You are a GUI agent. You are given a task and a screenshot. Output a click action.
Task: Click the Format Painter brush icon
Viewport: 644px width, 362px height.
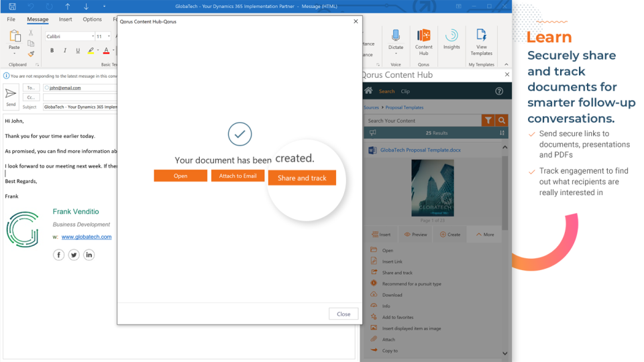[31, 54]
